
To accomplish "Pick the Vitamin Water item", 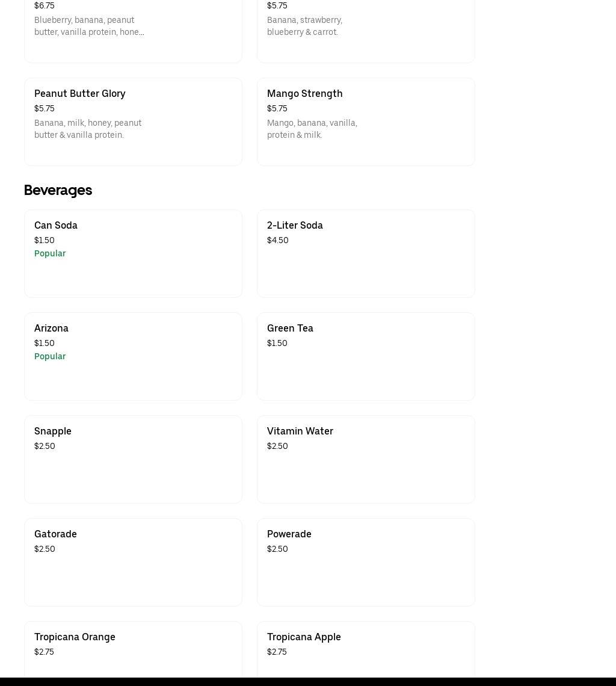I will 365,459.
